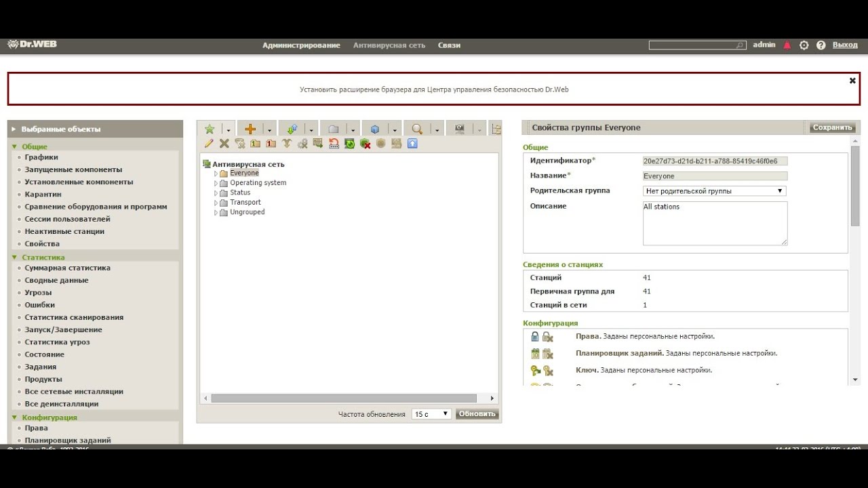
Task: Click the calendar with X icon for Планировщик
Action: click(548, 354)
